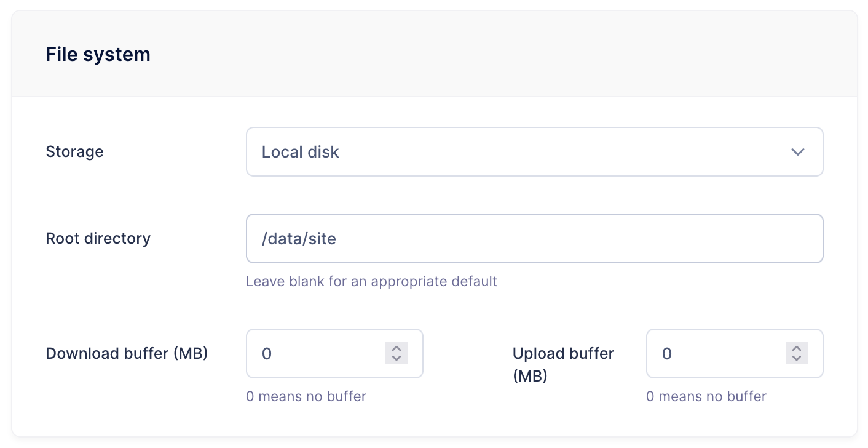Increase Upload buffer with up arrow
The image size is (868, 448).
797,348
